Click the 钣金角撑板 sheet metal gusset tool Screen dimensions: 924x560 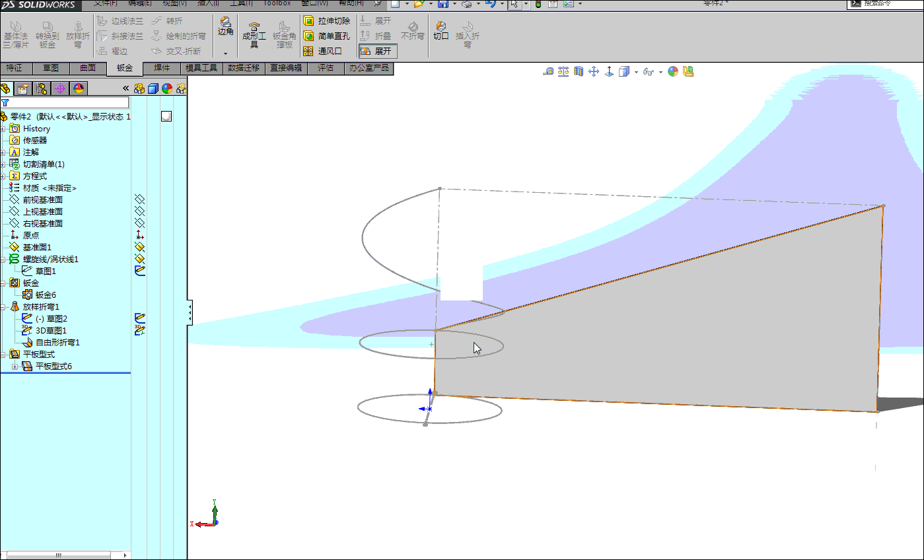pyautogui.click(x=285, y=35)
